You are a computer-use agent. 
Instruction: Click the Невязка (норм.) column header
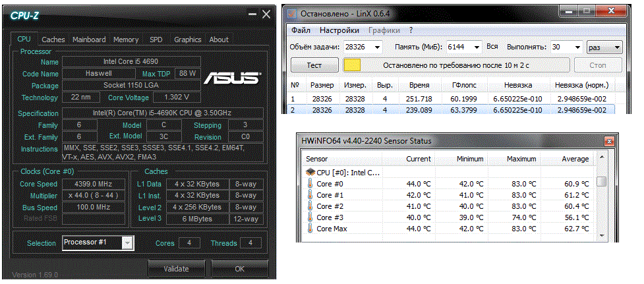(x=581, y=86)
